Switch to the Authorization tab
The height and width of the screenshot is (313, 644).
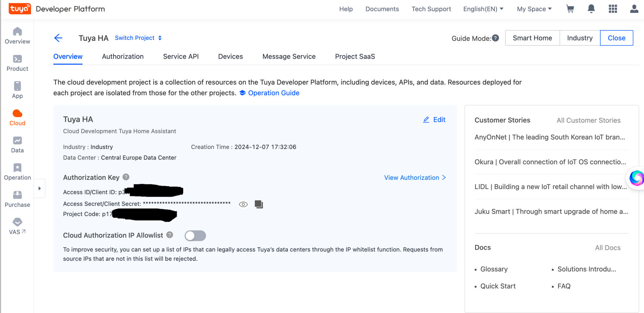point(123,57)
